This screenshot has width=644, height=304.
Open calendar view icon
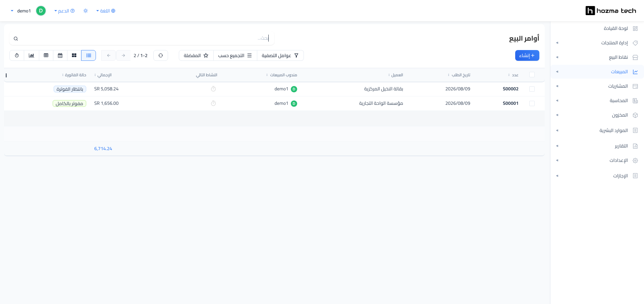point(60,55)
